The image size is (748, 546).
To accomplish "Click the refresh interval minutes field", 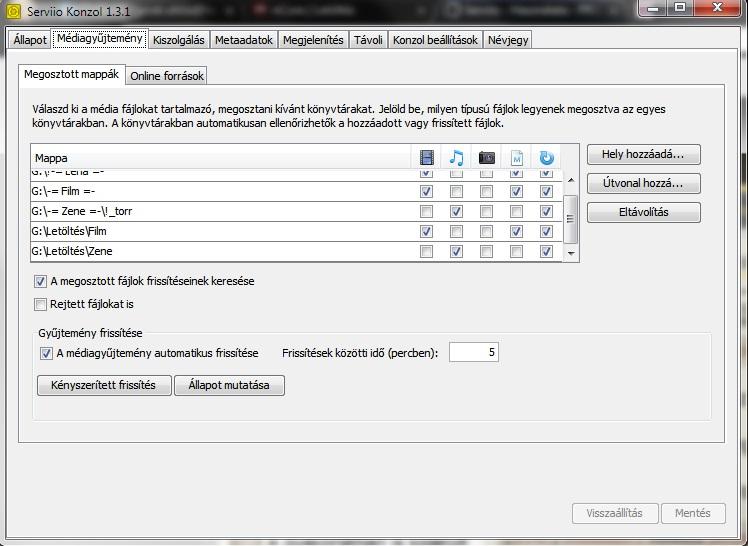I will [x=474, y=353].
